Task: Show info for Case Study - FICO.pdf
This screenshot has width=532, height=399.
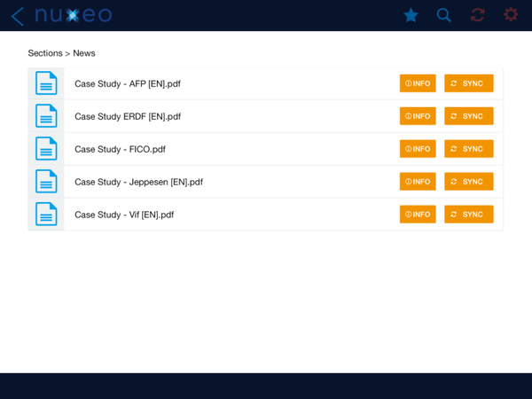Action: point(418,149)
